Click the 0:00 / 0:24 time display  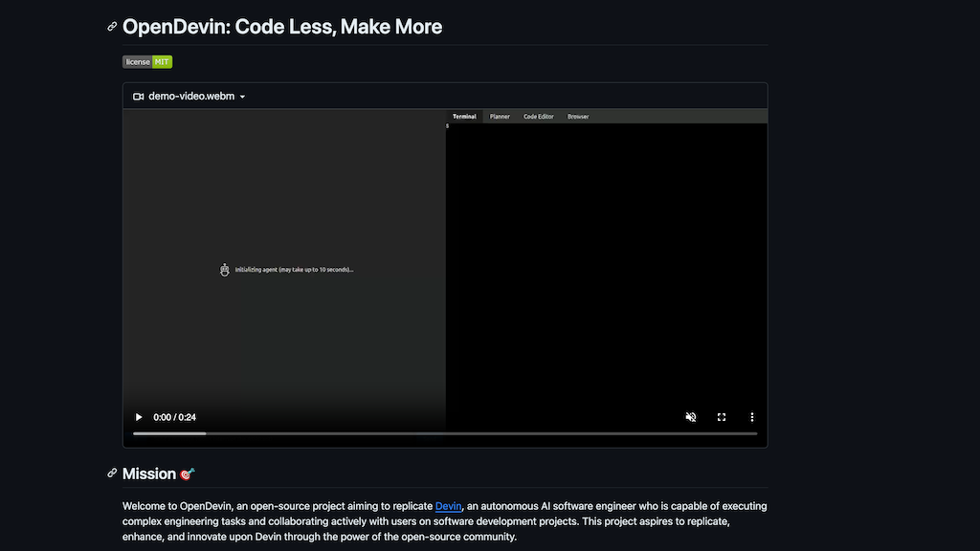click(175, 417)
